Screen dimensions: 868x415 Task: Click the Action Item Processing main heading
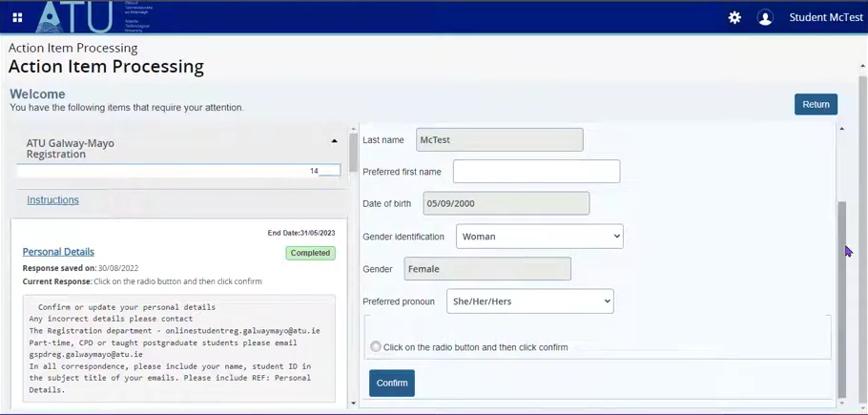click(x=106, y=67)
